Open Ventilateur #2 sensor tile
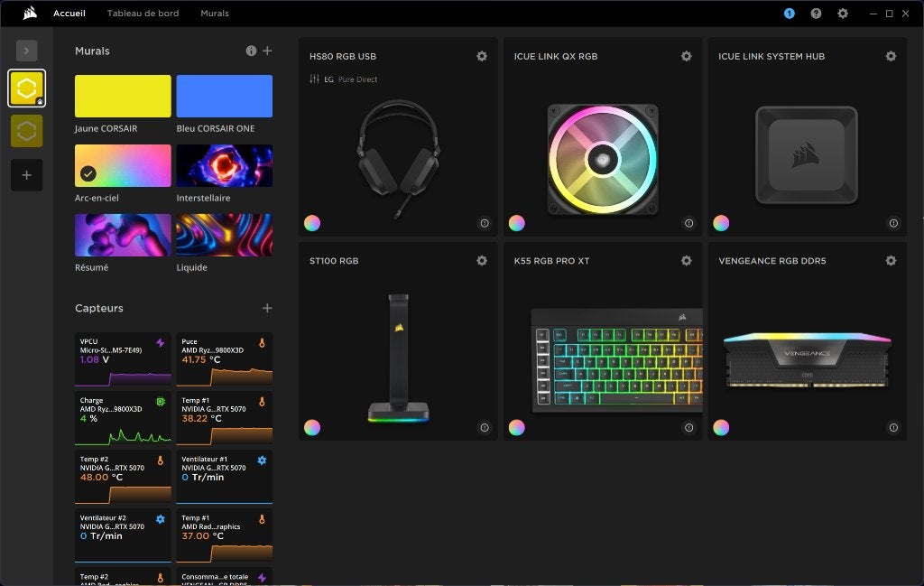Viewport: 924px width, 586px height. click(123, 536)
